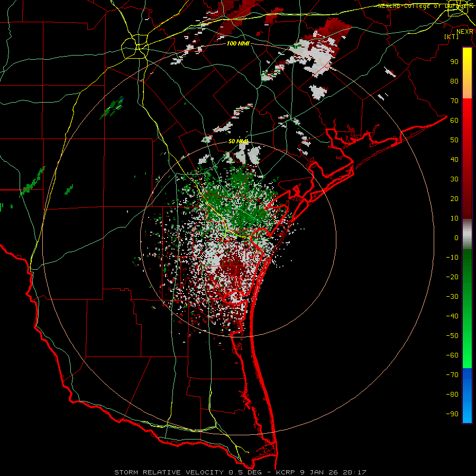Click the -90 KT scale label
476x476 pixels.
(452, 414)
